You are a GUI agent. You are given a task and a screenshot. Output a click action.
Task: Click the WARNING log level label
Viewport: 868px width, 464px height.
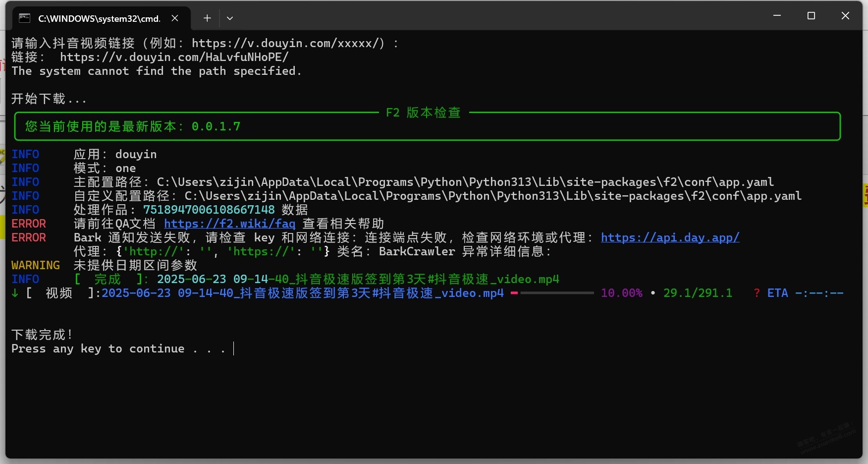[x=36, y=266]
